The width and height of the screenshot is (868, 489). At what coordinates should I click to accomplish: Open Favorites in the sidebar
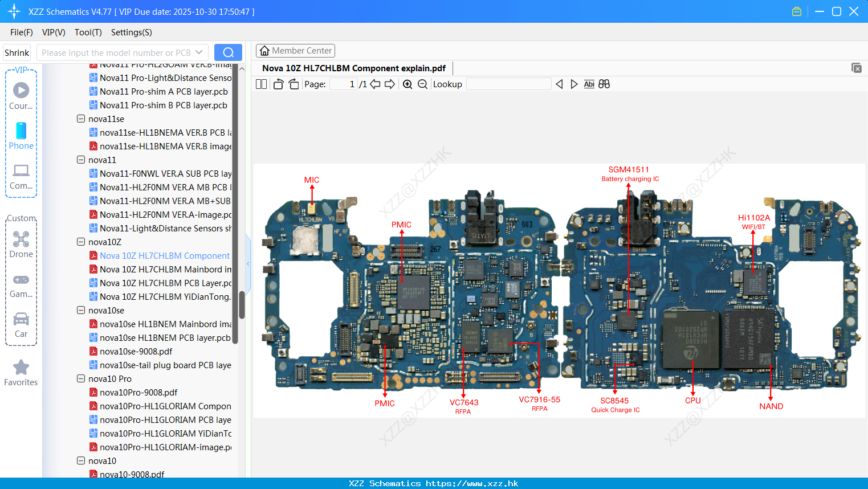pyautogui.click(x=21, y=373)
